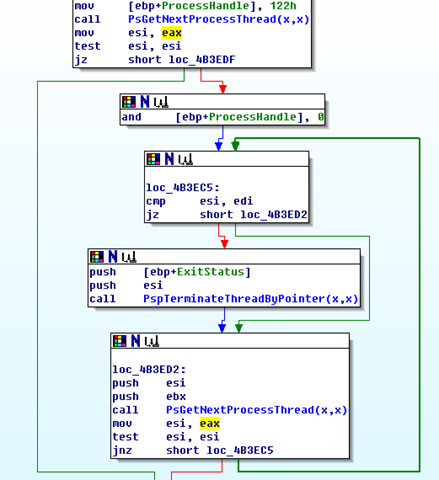Click the PspTerminateThreadByPointer(x,x) call

[251, 299]
